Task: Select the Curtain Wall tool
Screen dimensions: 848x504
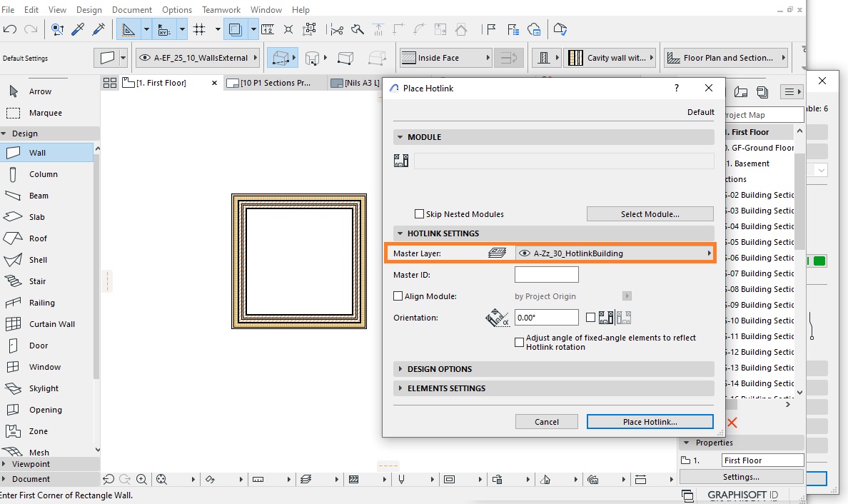Action: pyautogui.click(x=52, y=324)
